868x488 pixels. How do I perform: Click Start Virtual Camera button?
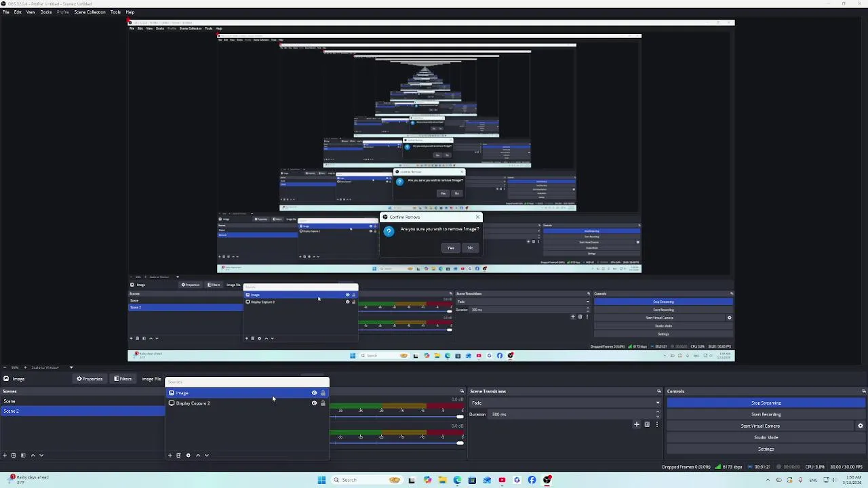point(760,426)
